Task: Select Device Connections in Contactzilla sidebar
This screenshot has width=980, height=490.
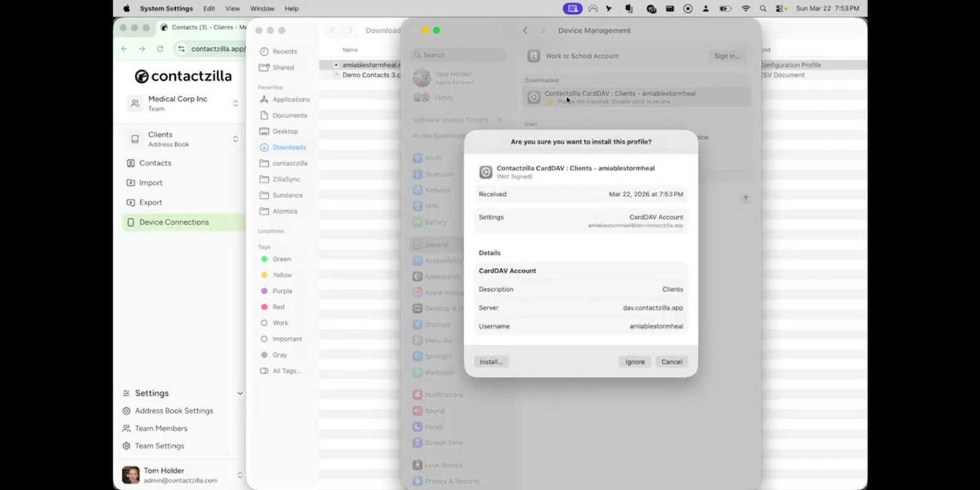Action: 183,222
